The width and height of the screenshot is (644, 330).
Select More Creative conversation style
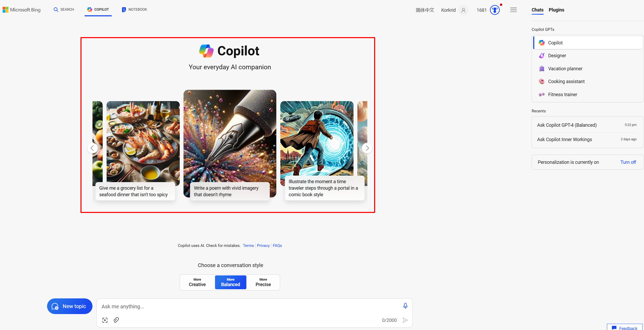[x=197, y=282]
